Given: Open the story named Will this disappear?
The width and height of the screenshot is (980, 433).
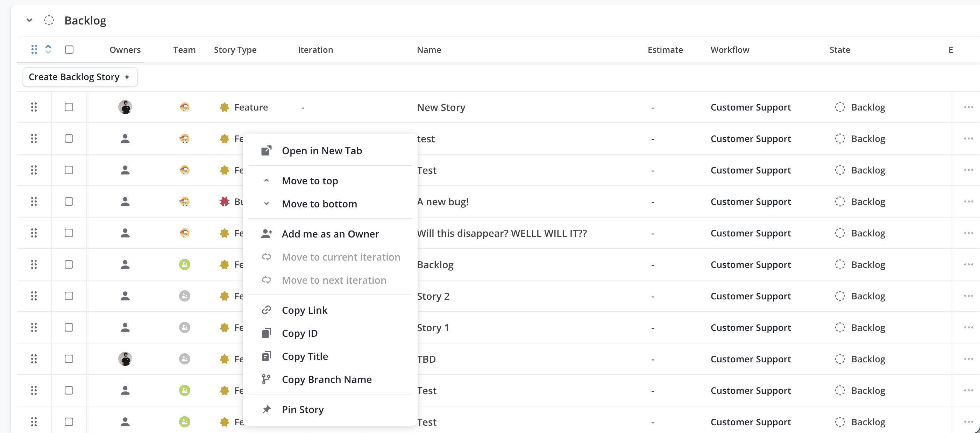Looking at the screenshot, I should point(502,233).
